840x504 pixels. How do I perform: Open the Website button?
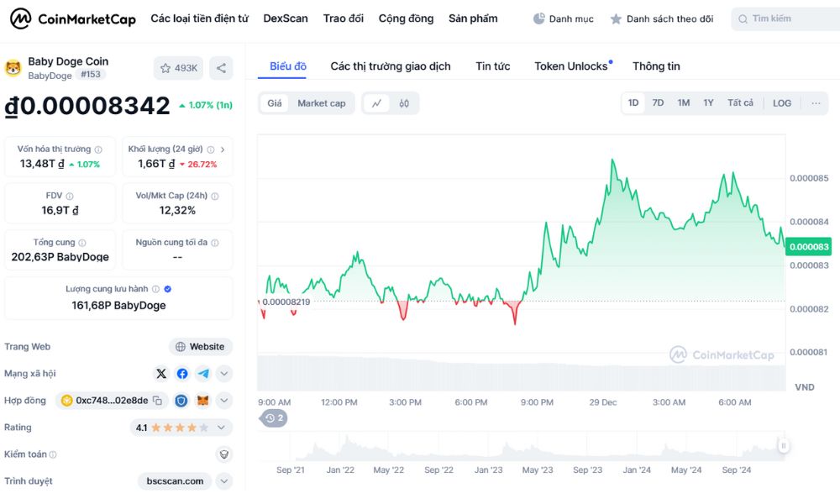pyautogui.click(x=201, y=347)
